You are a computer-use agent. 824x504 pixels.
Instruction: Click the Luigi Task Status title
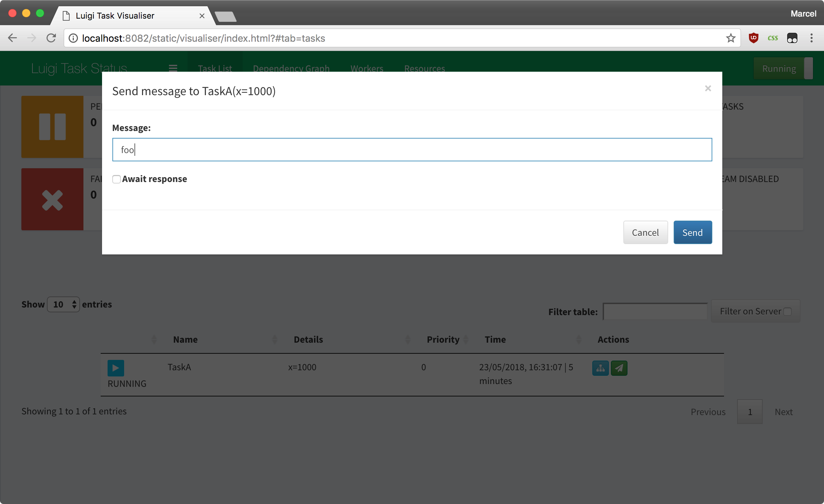click(x=79, y=68)
